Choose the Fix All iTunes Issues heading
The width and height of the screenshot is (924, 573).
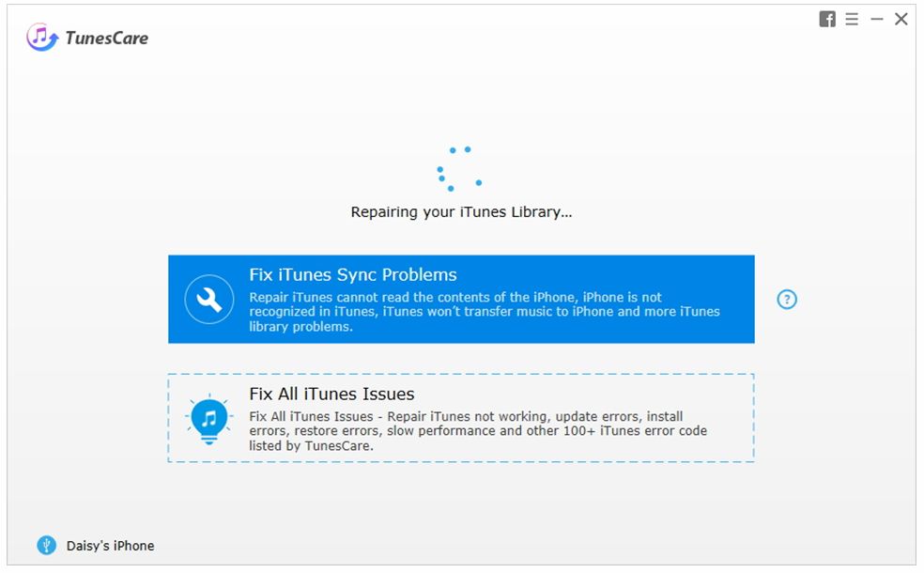pos(331,394)
